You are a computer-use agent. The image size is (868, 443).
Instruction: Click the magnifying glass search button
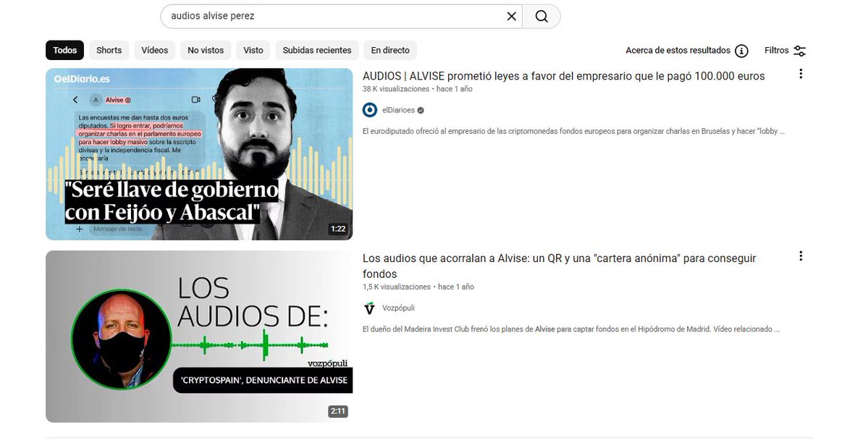[x=542, y=17]
